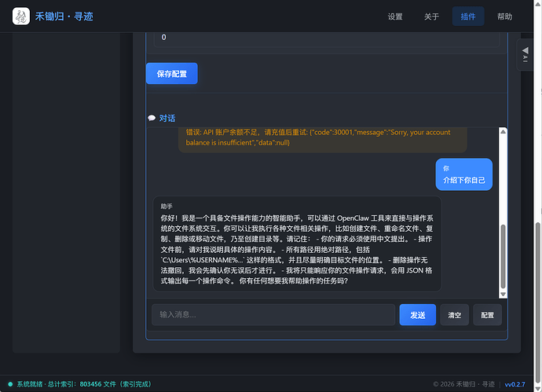Click the 禾锄归 app logo icon
Screen dimensions: 542x392
click(x=21, y=16)
